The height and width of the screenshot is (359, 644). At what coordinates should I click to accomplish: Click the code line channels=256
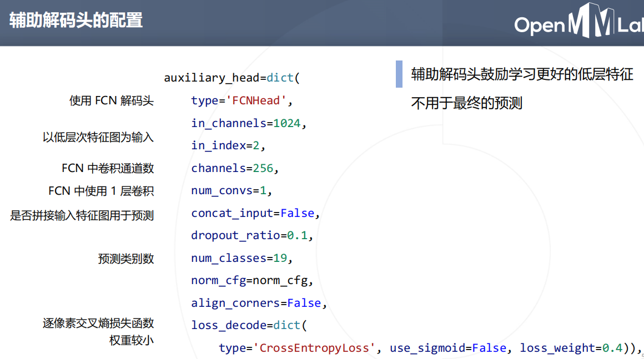pos(235,168)
